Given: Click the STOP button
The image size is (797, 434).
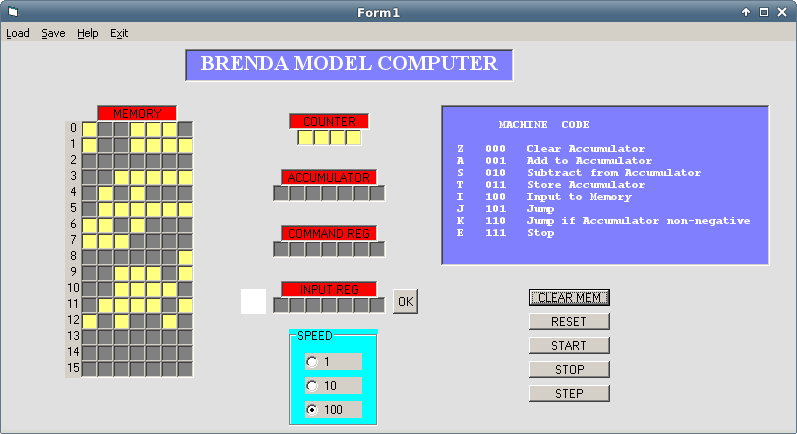Looking at the screenshot, I should click(x=569, y=369).
